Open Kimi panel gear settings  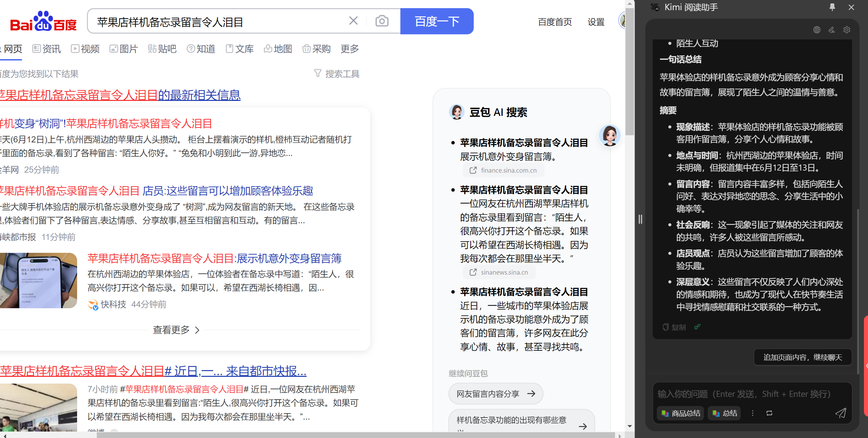point(847,30)
